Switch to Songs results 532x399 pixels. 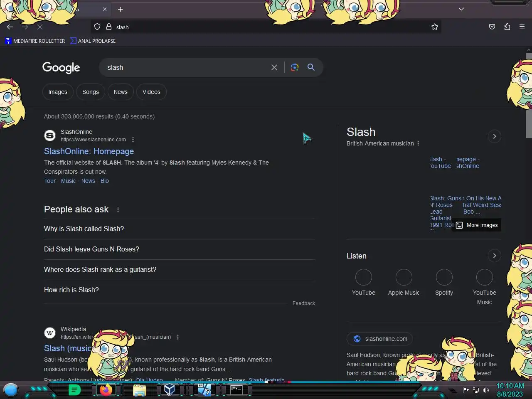point(91,92)
